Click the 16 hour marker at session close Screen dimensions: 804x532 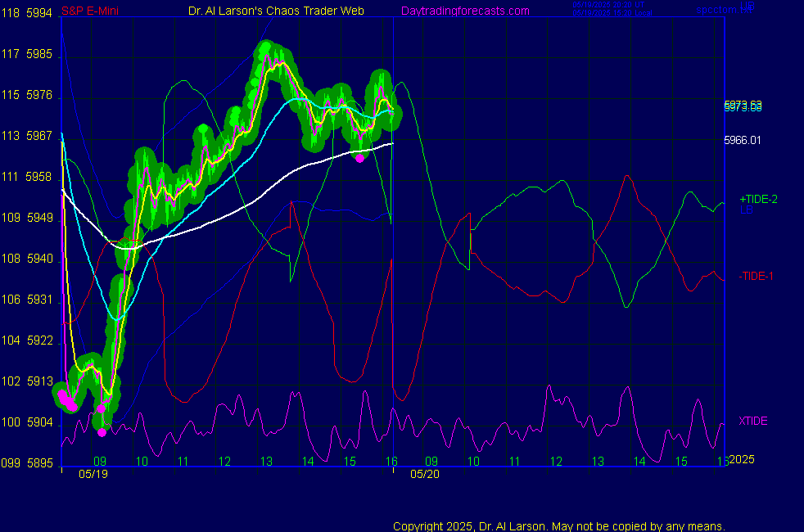click(391, 462)
